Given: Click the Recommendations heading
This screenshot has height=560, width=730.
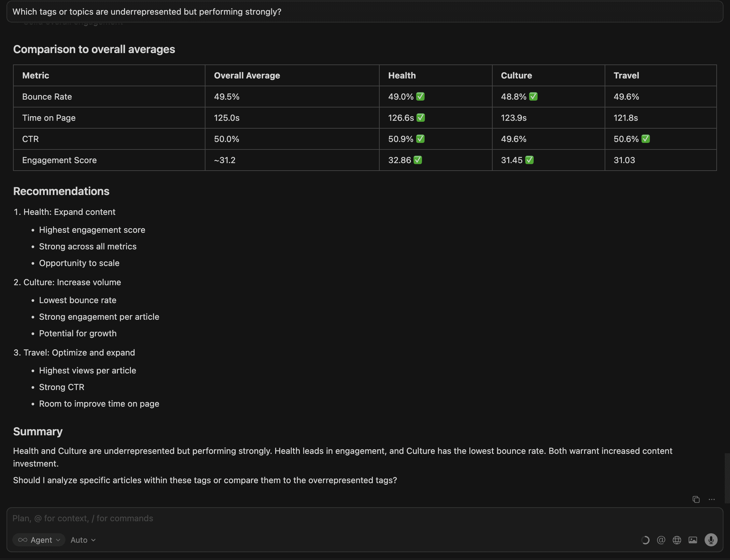Looking at the screenshot, I should click(x=61, y=191).
